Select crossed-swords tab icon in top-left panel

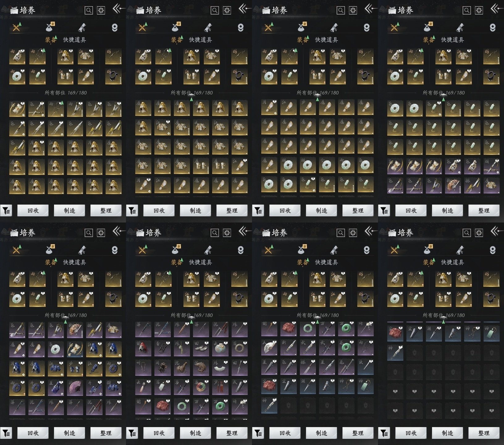17,28
